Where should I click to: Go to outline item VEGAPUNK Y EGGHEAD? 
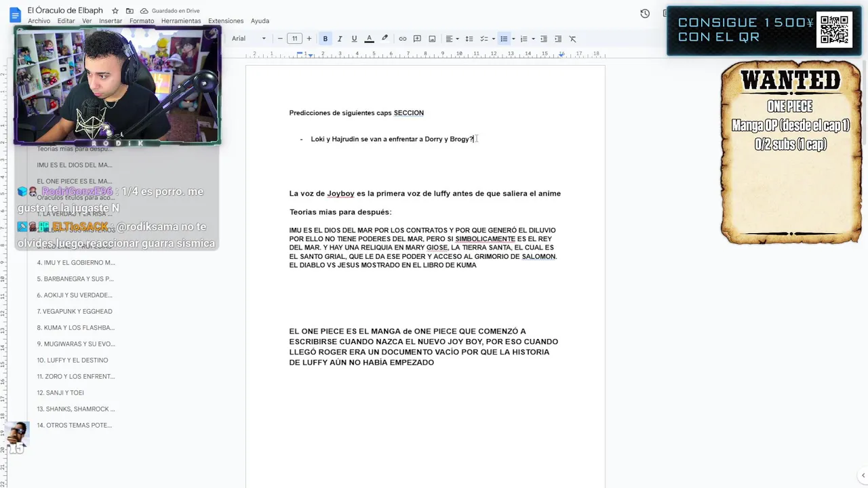click(75, 311)
